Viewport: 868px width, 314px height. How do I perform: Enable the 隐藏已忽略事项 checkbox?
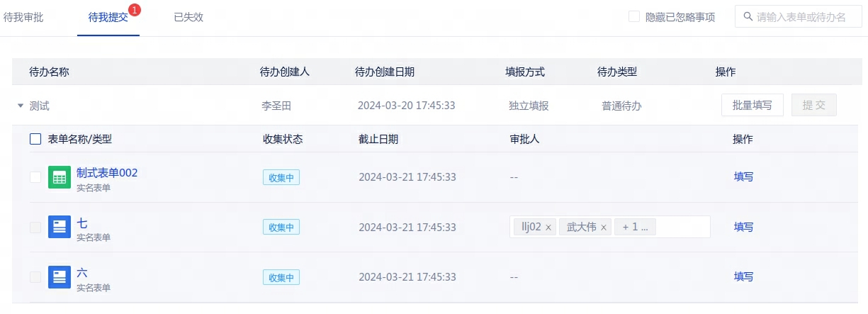pos(634,16)
